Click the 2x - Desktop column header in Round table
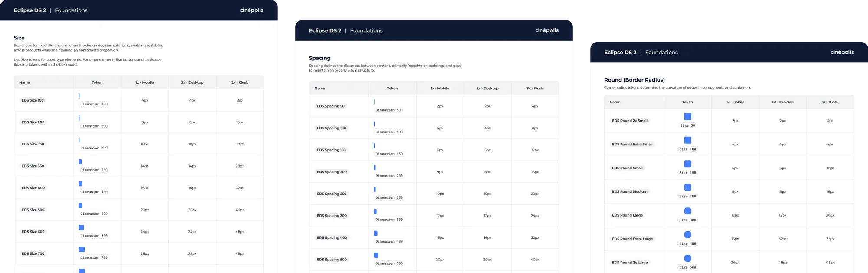 click(x=783, y=102)
